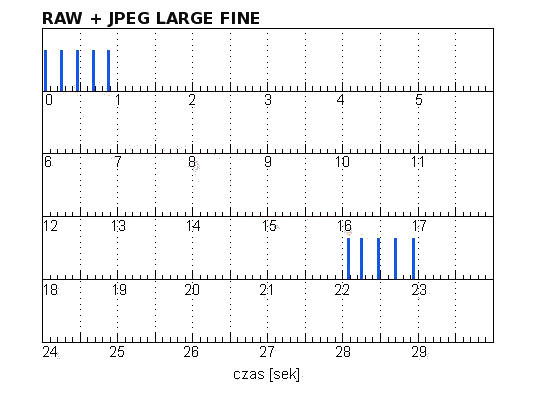Click the axis number 13
This screenshot has height=398, width=538.
118,226
